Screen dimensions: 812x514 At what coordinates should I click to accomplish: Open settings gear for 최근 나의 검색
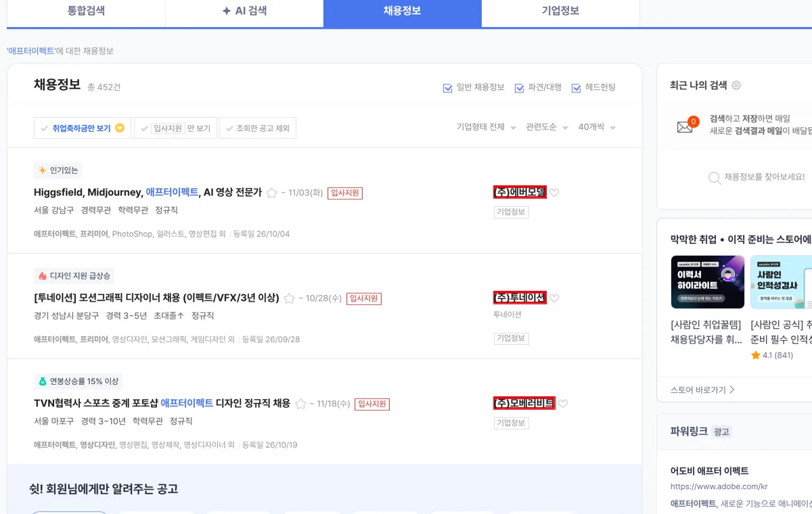736,85
